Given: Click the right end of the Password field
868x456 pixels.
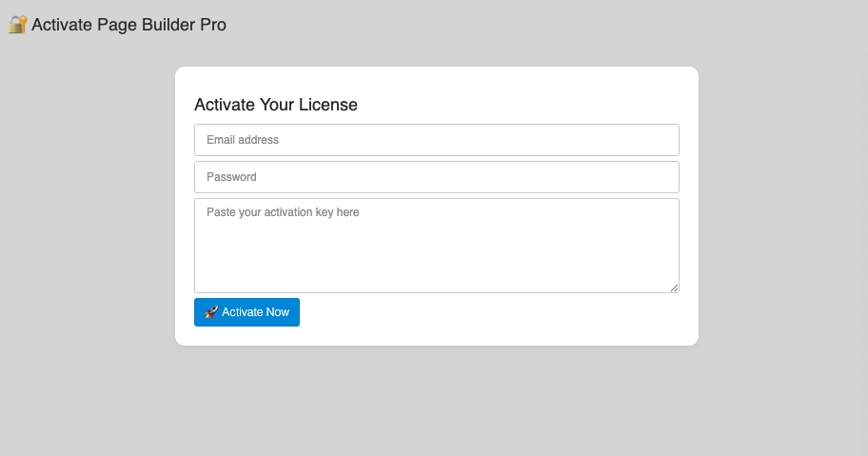Looking at the screenshot, I should pyautogui.click(x=657, y=177).
